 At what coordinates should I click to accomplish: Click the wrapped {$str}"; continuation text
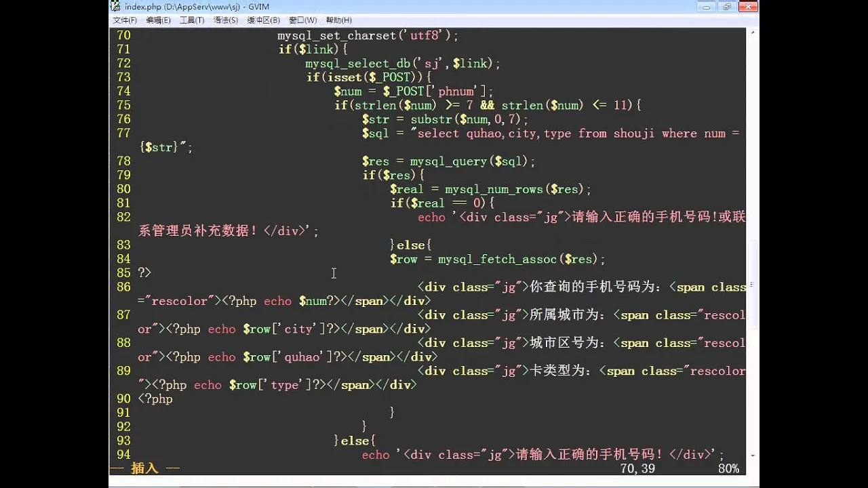(x=165, y=148)
